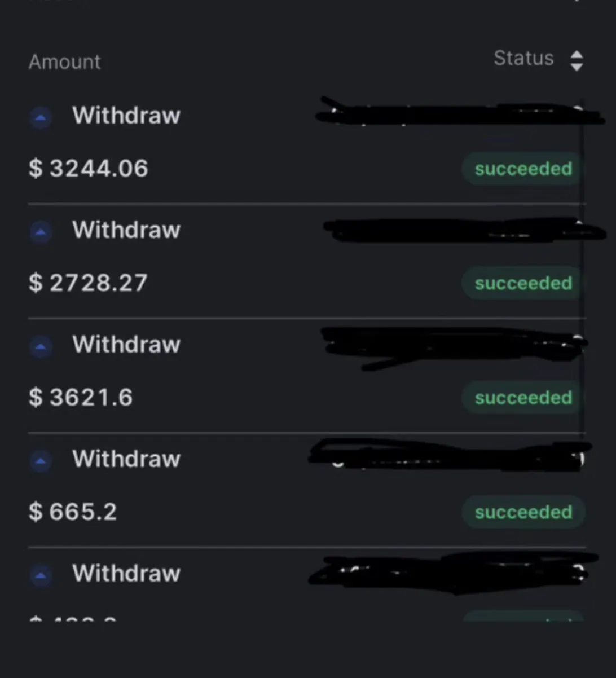616x678 pixels.
Task: Click the withdraw arrow icon beside $665.2
Action: pyautogui.click(x=41, y=461)
